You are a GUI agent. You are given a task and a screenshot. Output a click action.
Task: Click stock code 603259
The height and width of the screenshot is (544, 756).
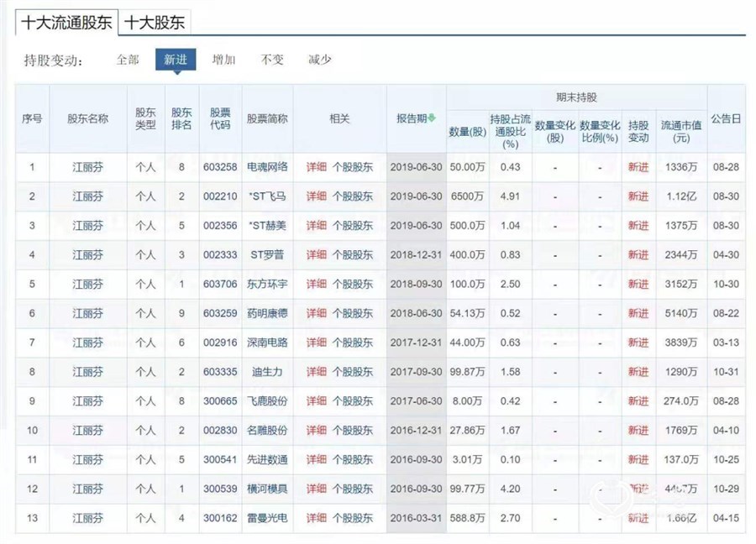click(x=220, y=313)
